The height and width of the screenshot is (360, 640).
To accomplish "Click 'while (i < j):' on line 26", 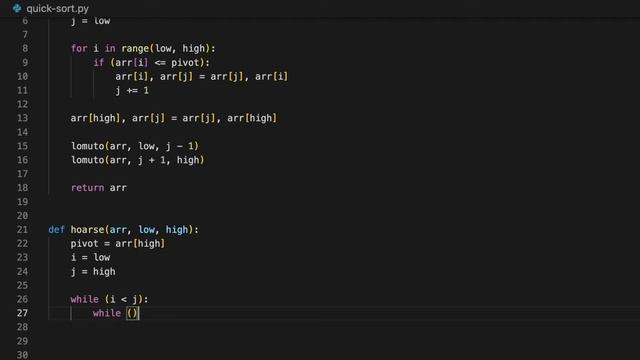I will tap(109, 299).
